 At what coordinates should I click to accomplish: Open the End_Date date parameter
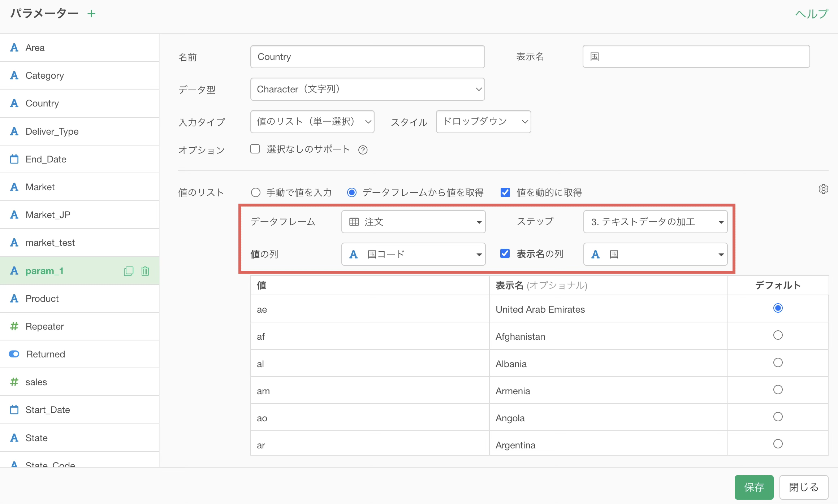pos(80,159)
